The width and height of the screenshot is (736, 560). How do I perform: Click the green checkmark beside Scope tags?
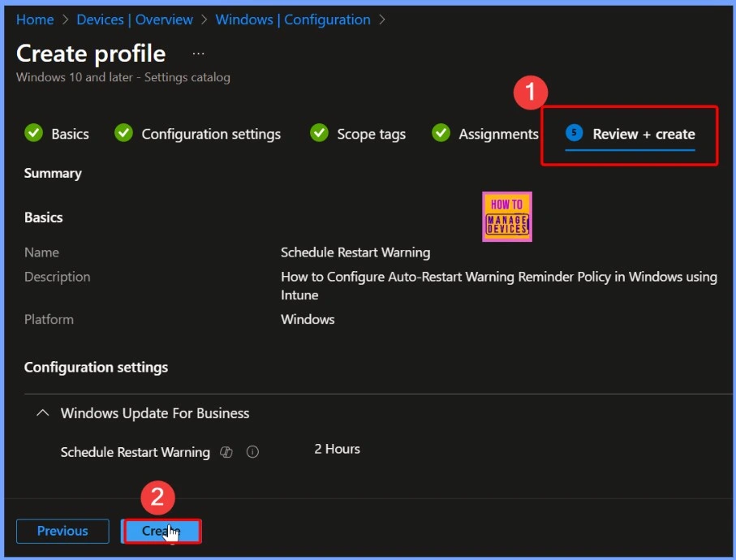[320, 133]
